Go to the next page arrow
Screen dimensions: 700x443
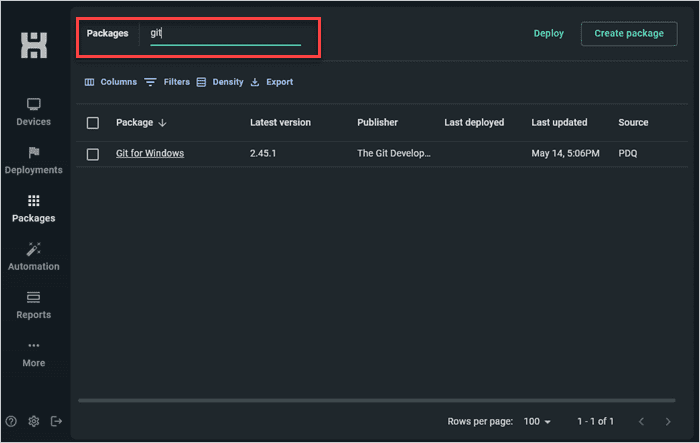tap(668, 422)
